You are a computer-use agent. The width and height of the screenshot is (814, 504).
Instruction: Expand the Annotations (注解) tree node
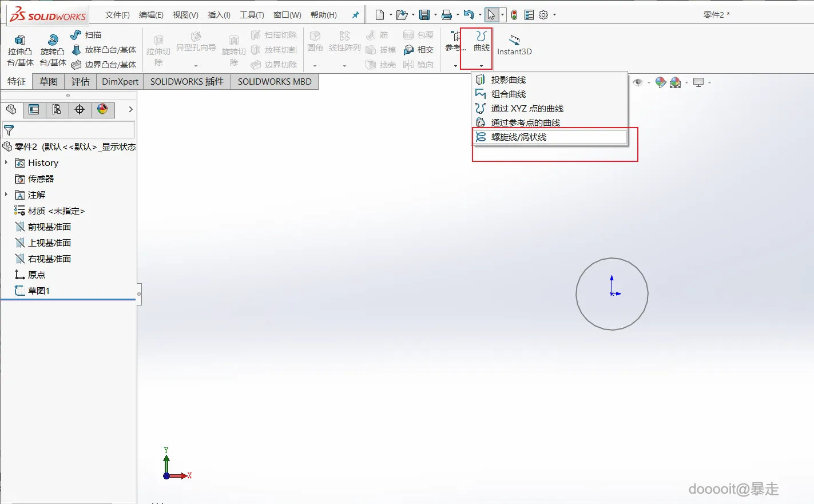[x=6, y=195]
